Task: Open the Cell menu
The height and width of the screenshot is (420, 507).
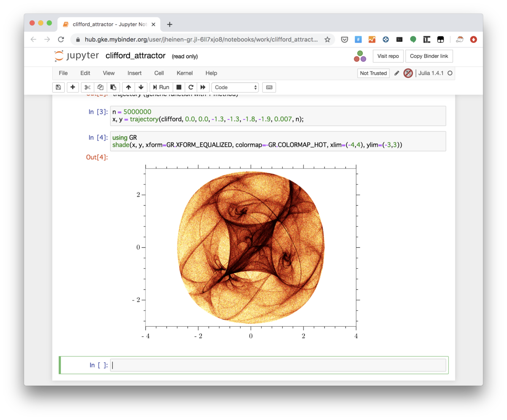Action: (x=159, y=73)
